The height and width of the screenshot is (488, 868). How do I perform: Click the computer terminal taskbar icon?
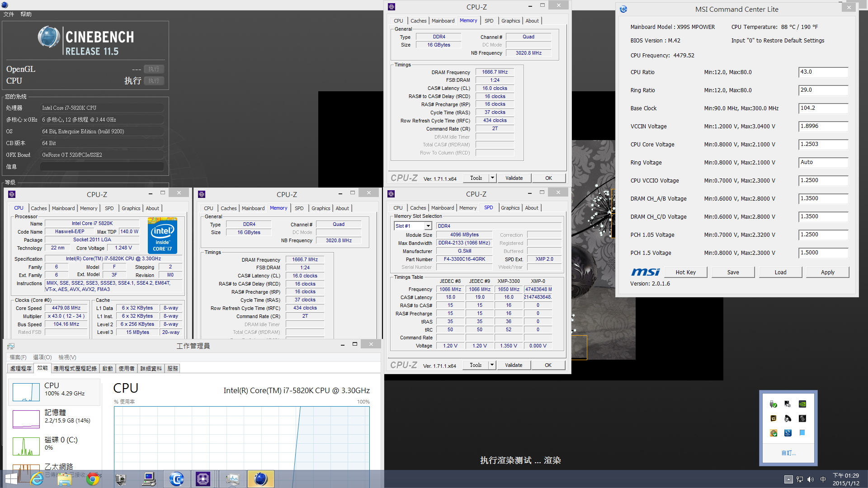pos(149,479)
